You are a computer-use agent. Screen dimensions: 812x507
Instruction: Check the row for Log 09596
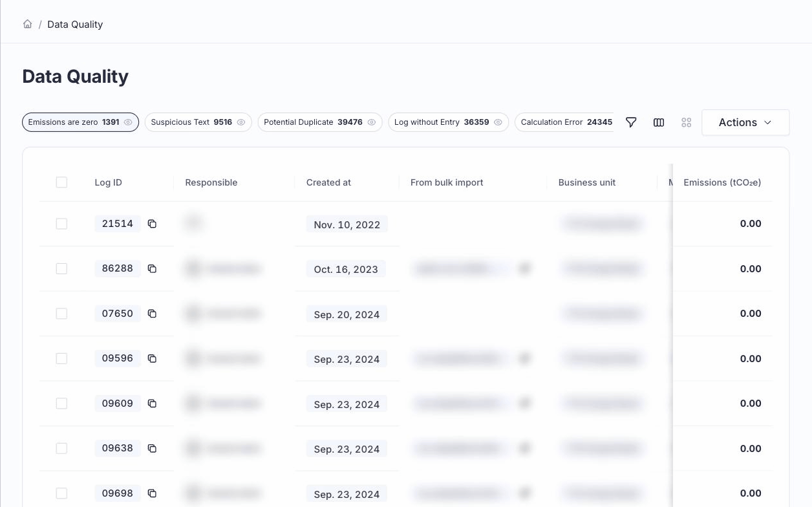coord(61,358)
